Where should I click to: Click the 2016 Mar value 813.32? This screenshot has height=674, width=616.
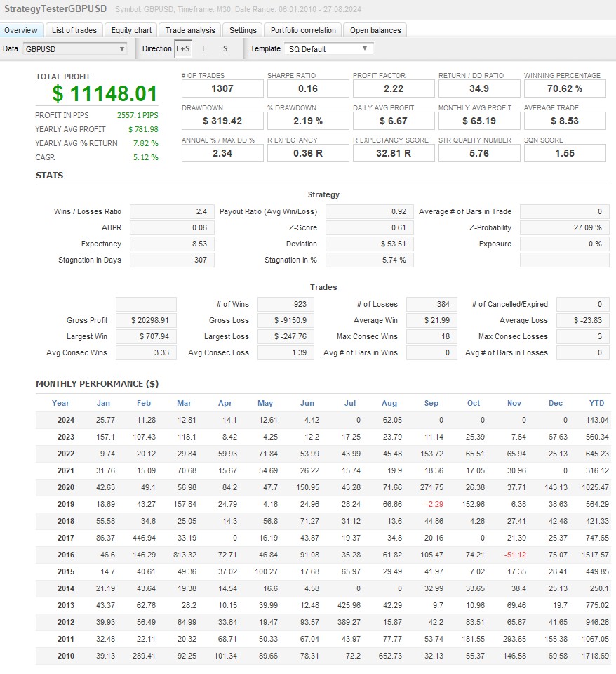185,555
